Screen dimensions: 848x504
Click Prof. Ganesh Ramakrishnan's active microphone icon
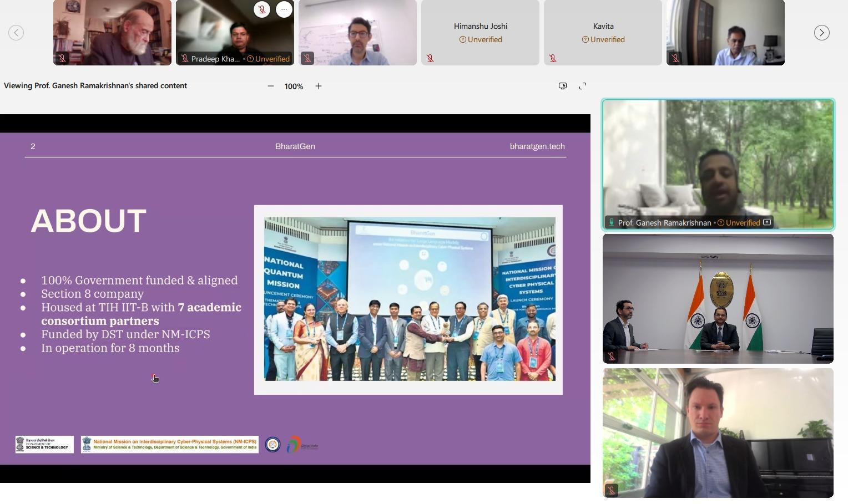coord(612,222)
